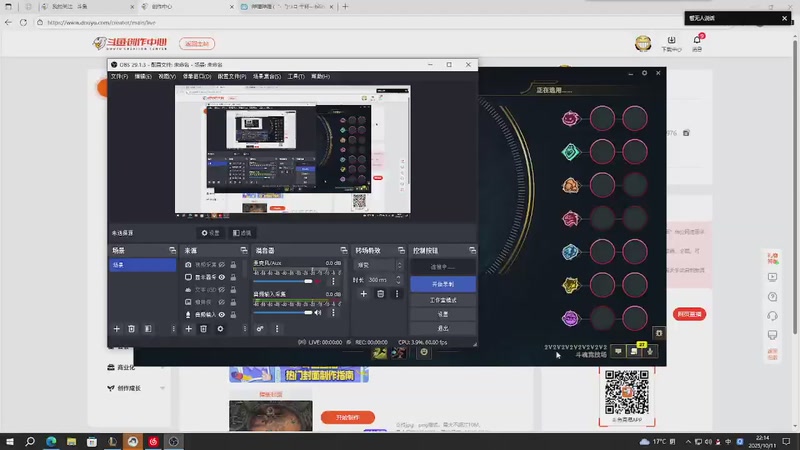Open advanced audio properties gears icon in mixer
800x450 pixels.
tap(260, 329)
